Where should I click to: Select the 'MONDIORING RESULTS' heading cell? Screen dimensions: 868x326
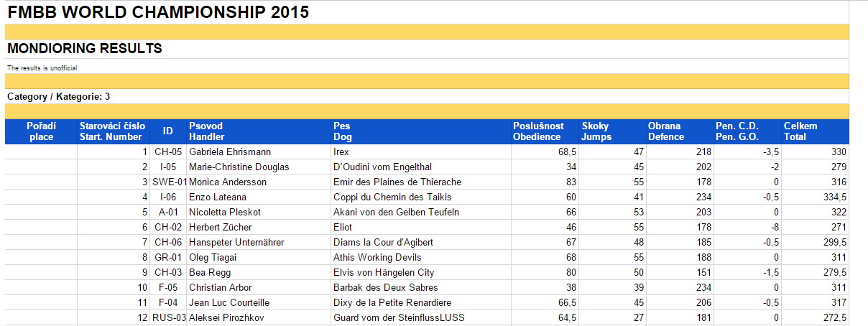point(85,49)
